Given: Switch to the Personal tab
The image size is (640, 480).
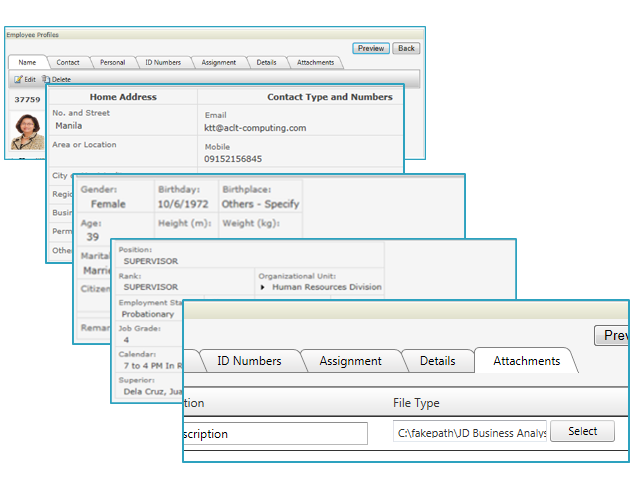Looking at the screenshot, I should tap(112, 62).
